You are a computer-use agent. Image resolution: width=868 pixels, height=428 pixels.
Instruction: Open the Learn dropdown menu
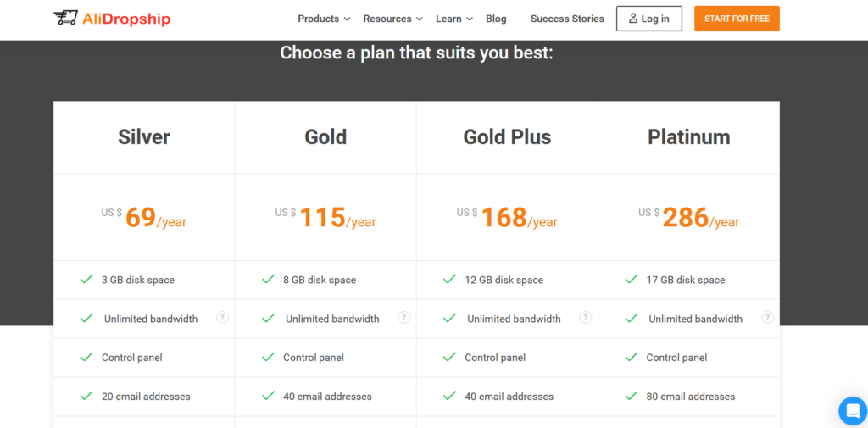(x=453, y=19)
